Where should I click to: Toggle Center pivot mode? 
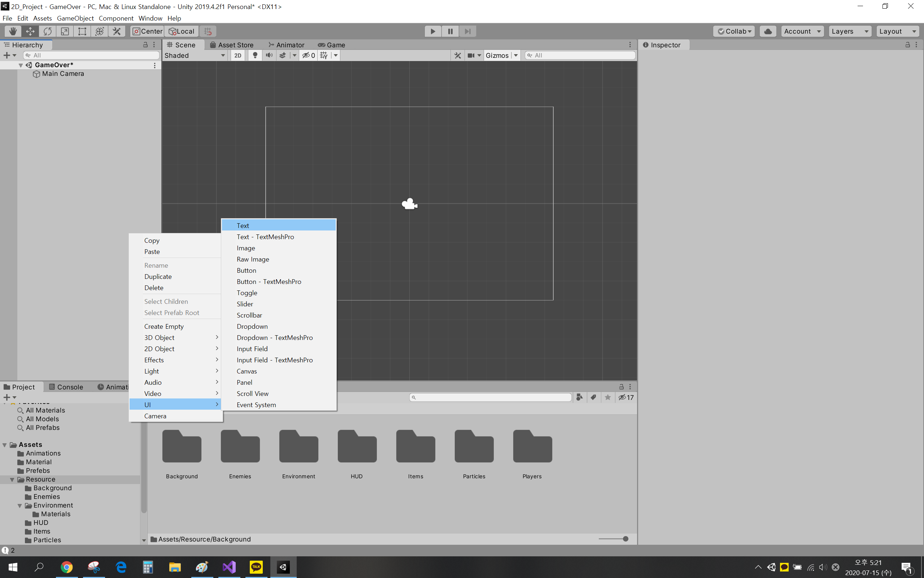point(147,31)
